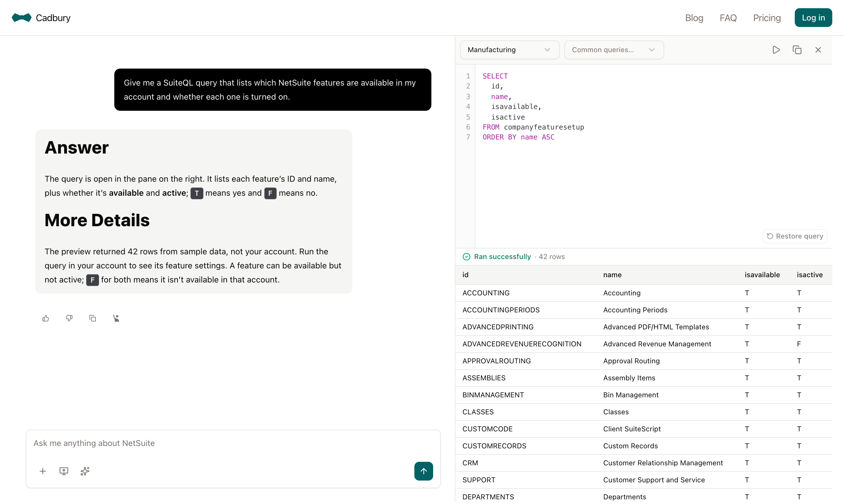This screenshot has height=504, width=844.
Task: Open the Blog page
Action: tap(694, 18)
